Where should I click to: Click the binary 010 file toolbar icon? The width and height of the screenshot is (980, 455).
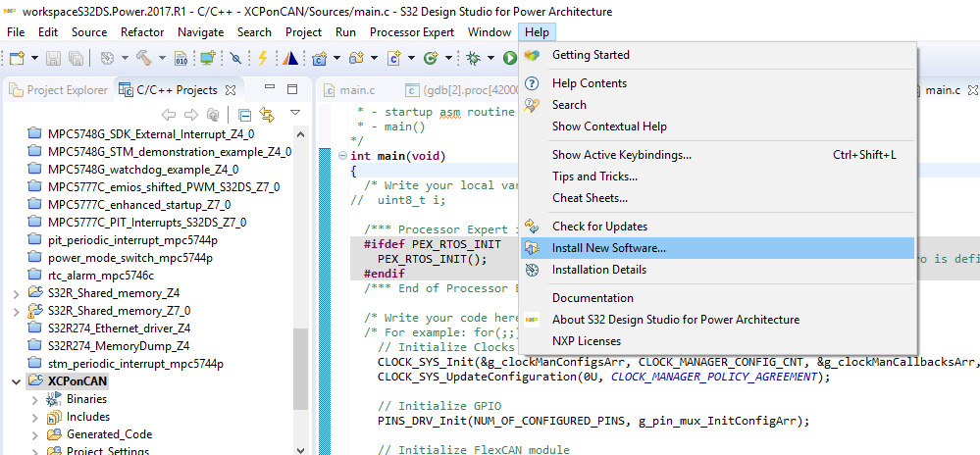(181, 58)
